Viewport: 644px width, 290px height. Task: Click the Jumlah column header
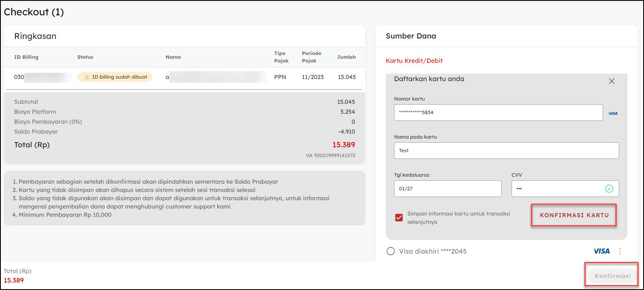tap(346, 57)
